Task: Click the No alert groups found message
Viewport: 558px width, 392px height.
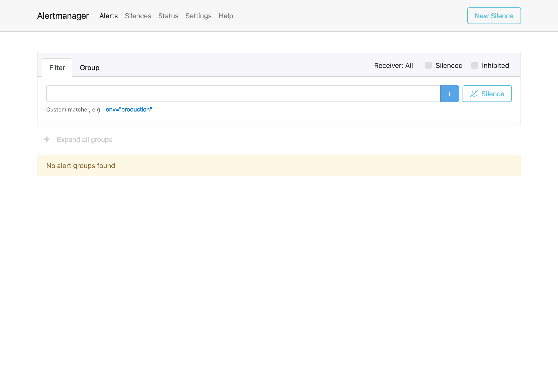Action: point(279,165)
